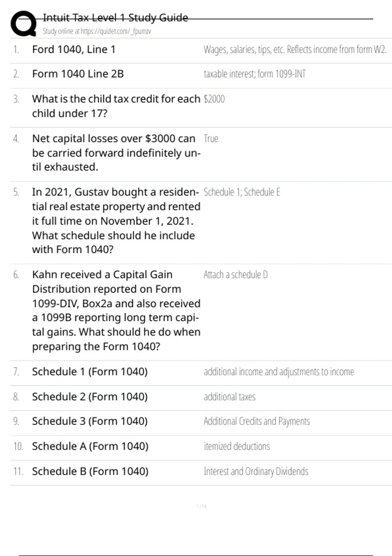The image size is (392, 556).
Task: Select the Form 1040 Line 2B term
Action: click(x=78, y=74)
